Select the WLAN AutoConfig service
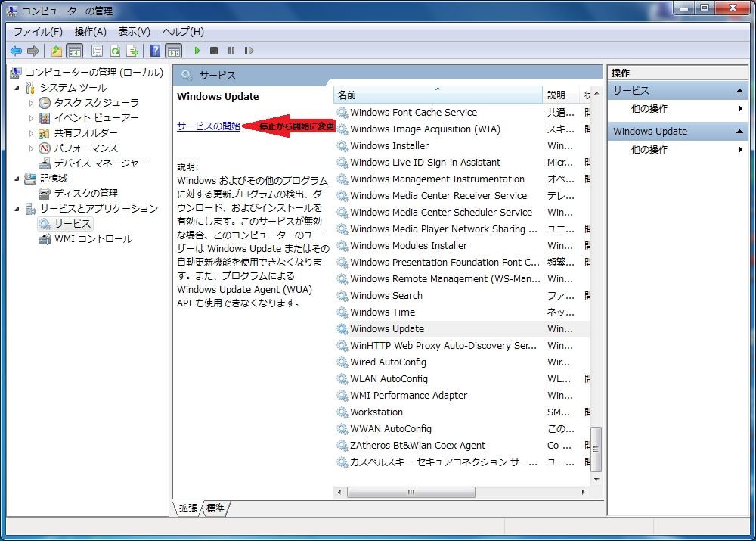The width and height of the screenshot is (756, 541). point(463,379)
